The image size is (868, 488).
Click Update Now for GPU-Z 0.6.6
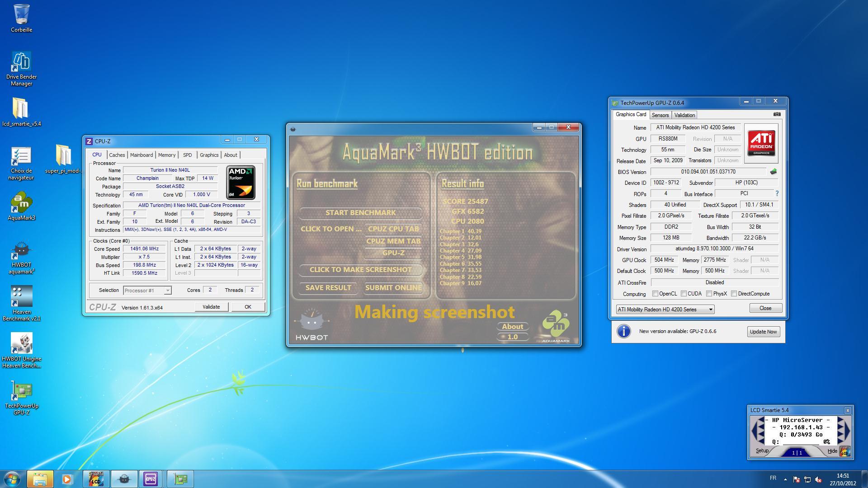point(763,332)
